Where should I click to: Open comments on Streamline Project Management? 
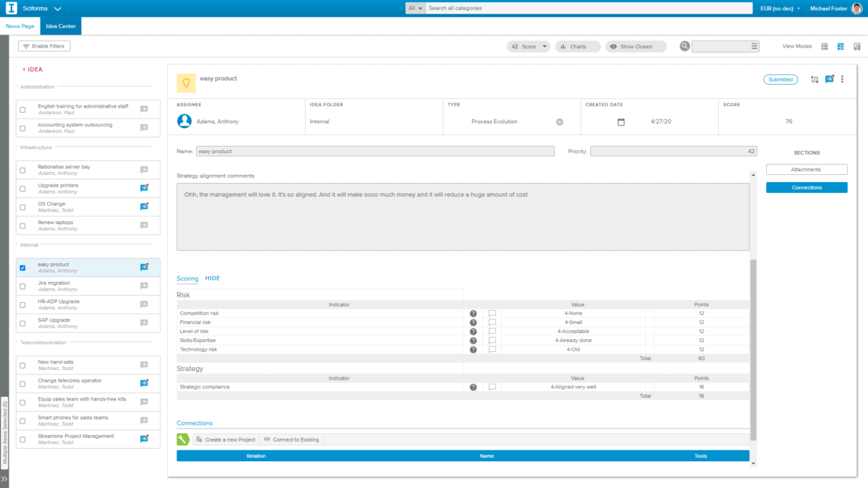pyautogui.click(x=144, y=439)
